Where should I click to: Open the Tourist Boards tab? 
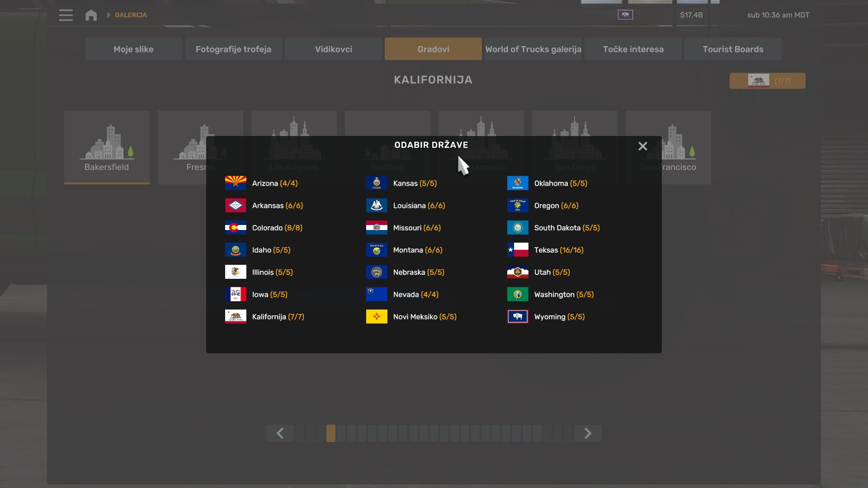point(732,49)
